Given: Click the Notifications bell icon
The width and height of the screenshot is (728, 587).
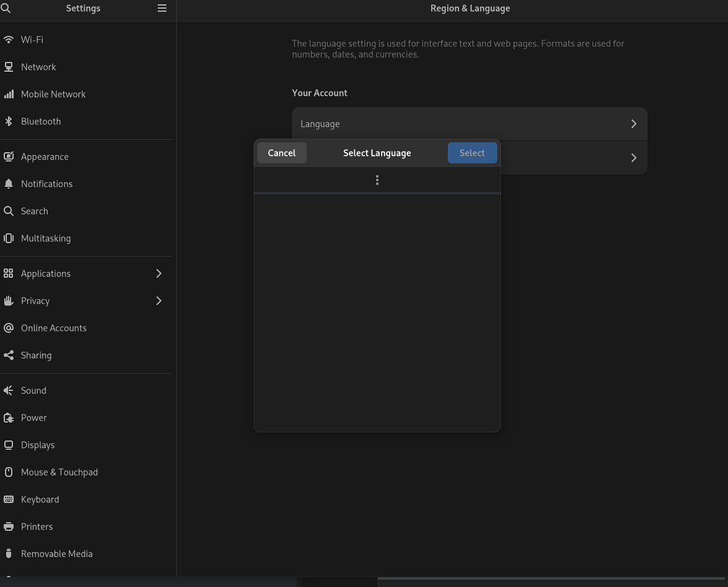Looking at the screenshot, I should 9,183.
